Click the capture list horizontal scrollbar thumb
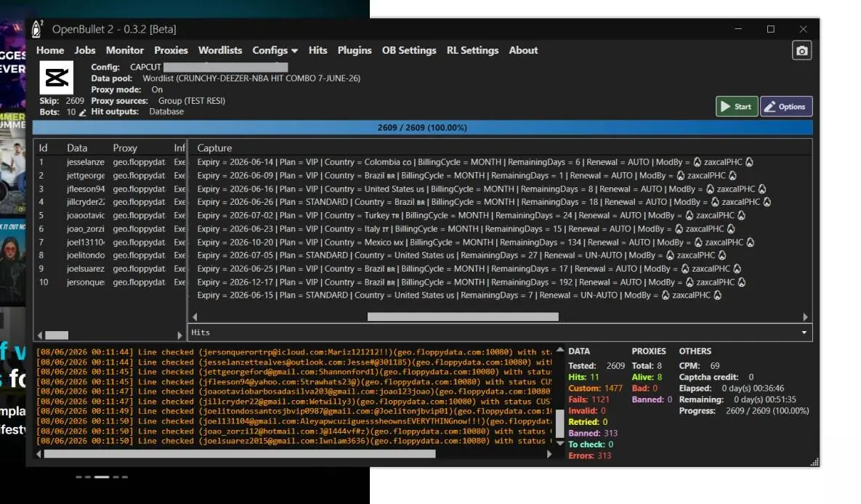 [x=463, y=317]
